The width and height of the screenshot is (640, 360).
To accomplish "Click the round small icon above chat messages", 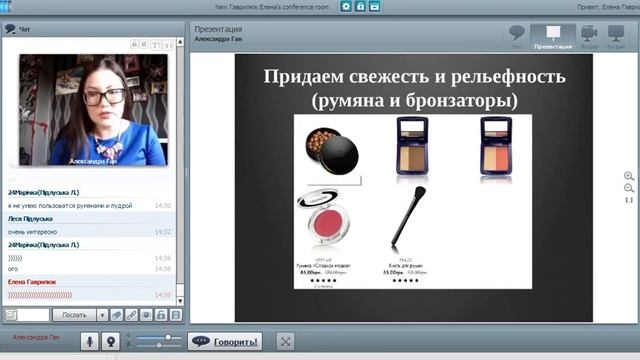I will [144, 44].
